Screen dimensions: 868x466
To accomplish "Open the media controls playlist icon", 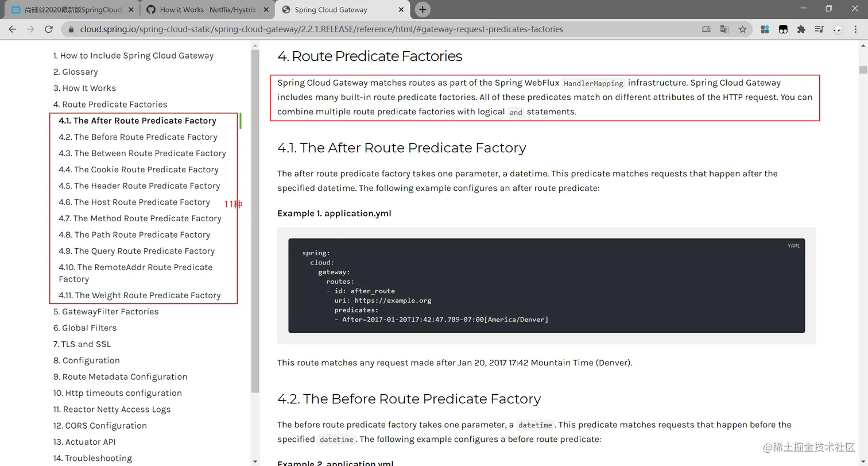I will tap(819, 29).
